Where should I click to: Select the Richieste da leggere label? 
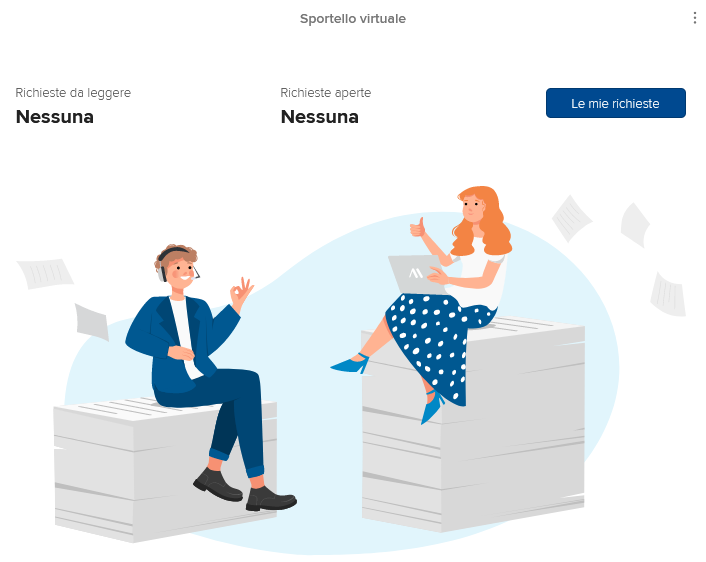click(x=73, y=93)
